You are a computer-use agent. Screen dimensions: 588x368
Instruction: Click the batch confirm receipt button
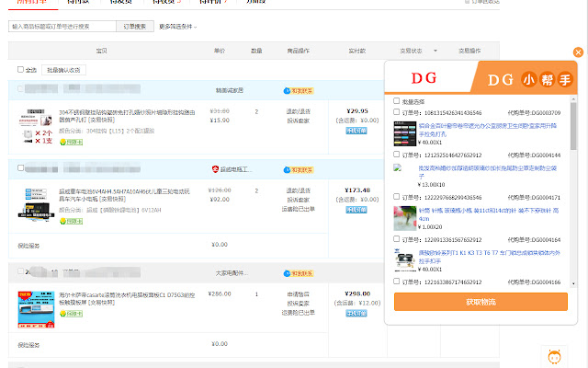coord(63,70)
